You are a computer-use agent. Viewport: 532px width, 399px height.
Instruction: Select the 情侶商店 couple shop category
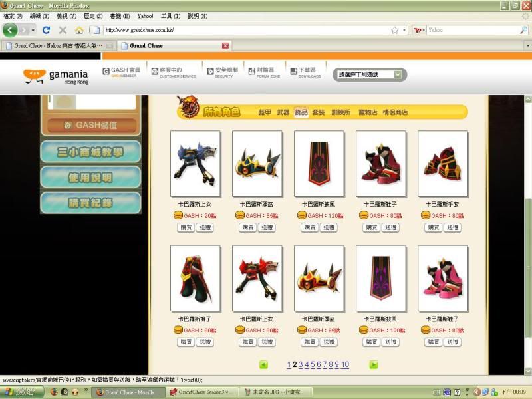point(395,112)
